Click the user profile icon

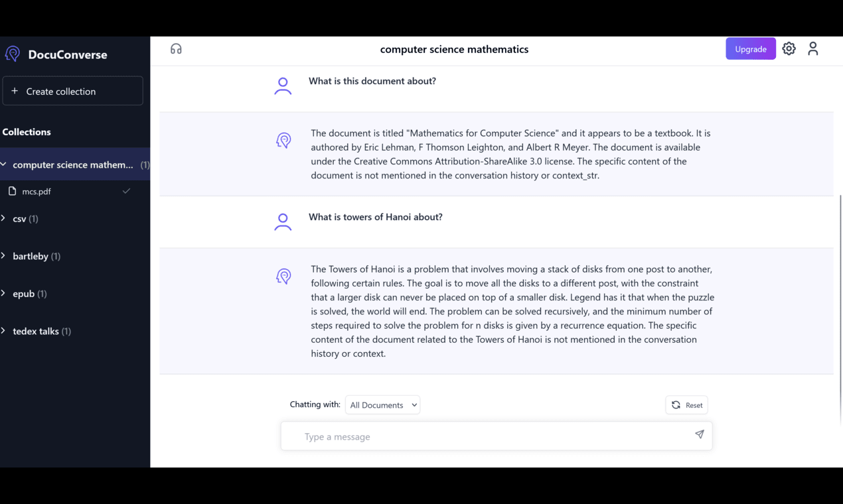tap(813, 48)
